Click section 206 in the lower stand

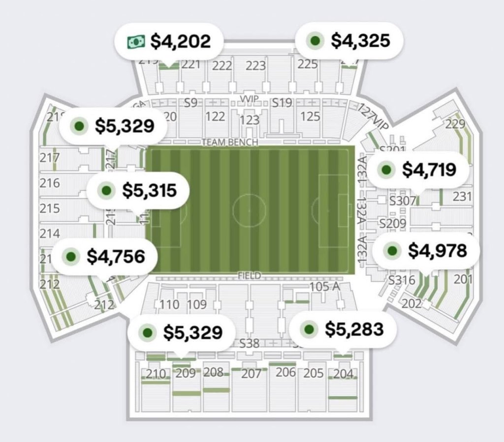pyautogui.click(x=286, y=372)
